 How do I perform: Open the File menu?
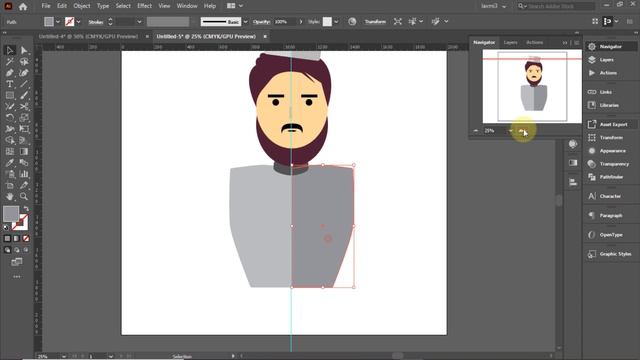point(46,6)
